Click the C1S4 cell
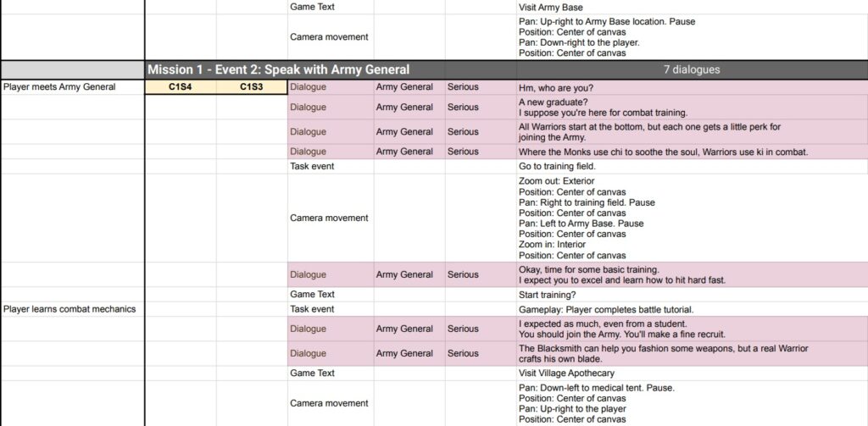Screen dimensions: 868x426 (x=181, y=86)
